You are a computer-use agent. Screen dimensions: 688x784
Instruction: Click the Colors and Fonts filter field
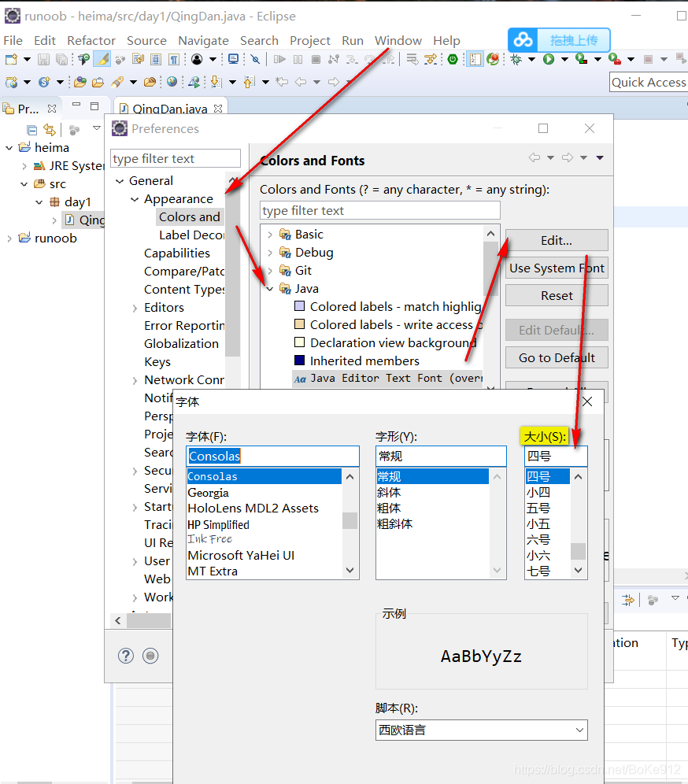pos(380,210)
